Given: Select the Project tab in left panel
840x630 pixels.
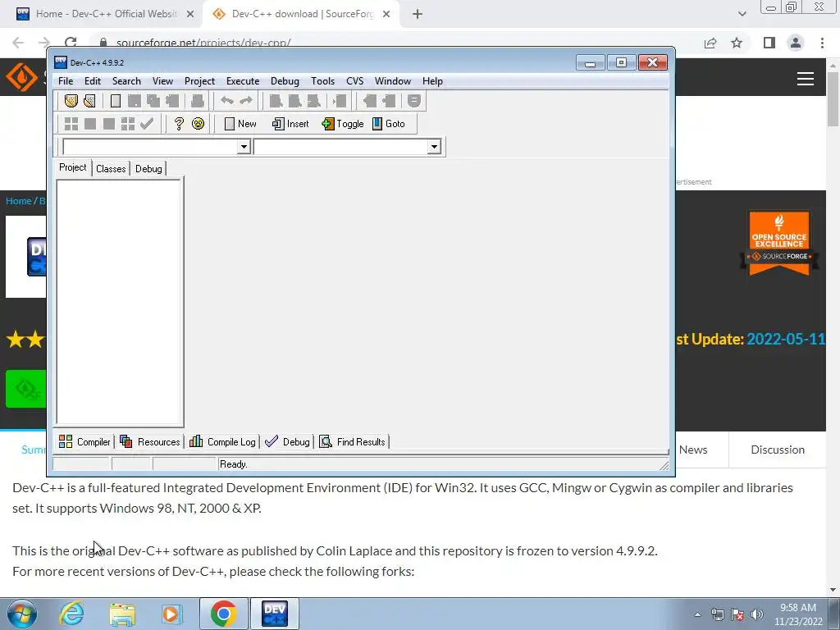Looking at the screenshot, I should point(73,167).
